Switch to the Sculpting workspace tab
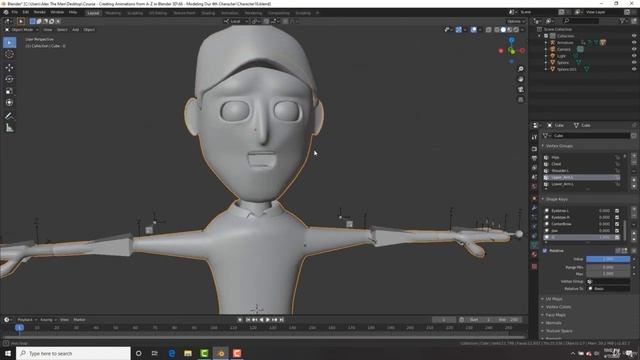The height and width of the screenshot is (360, 640). (x=135, y=13)
